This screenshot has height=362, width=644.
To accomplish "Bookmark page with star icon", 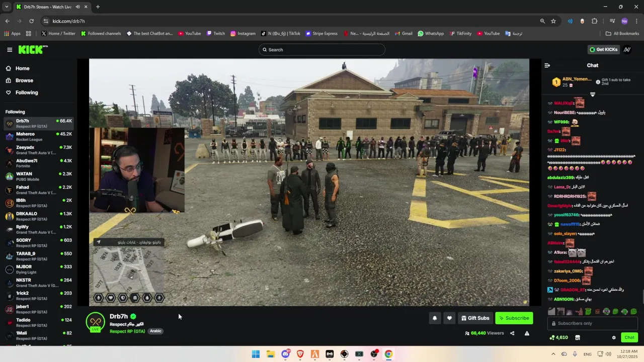I will (553, 21).
